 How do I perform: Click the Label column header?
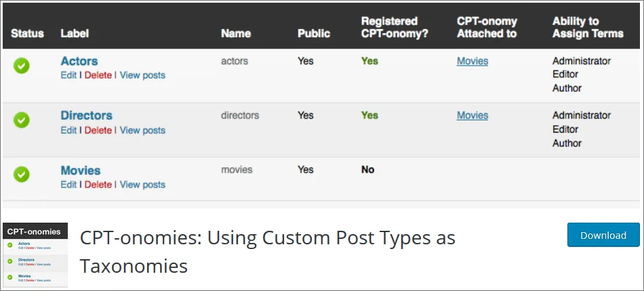tap(75, 34)
